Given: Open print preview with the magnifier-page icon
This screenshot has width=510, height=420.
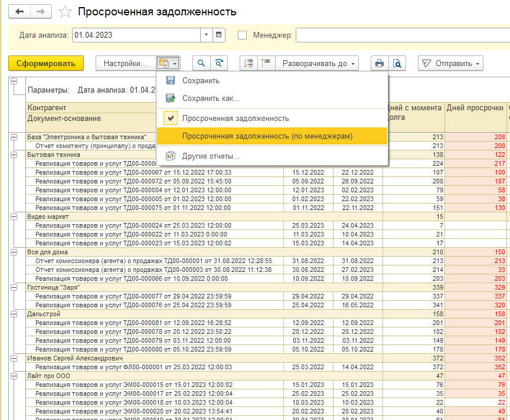Looking at the screenshot, I should pyautogui.click(x=397, y=63).
